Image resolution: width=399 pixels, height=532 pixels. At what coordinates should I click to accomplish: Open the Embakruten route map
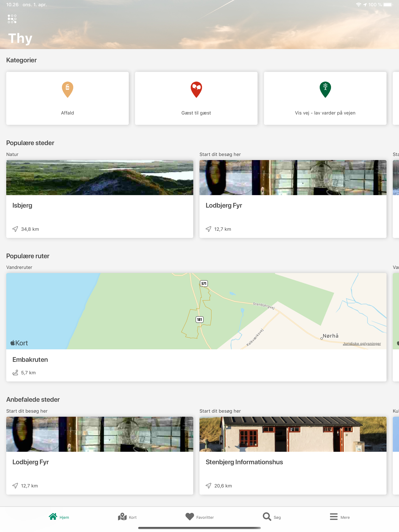tap(196, 311)
